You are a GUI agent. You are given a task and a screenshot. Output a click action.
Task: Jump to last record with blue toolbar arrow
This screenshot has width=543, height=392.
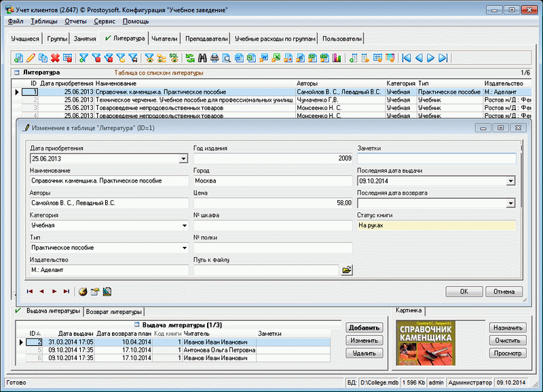[443, 58]
